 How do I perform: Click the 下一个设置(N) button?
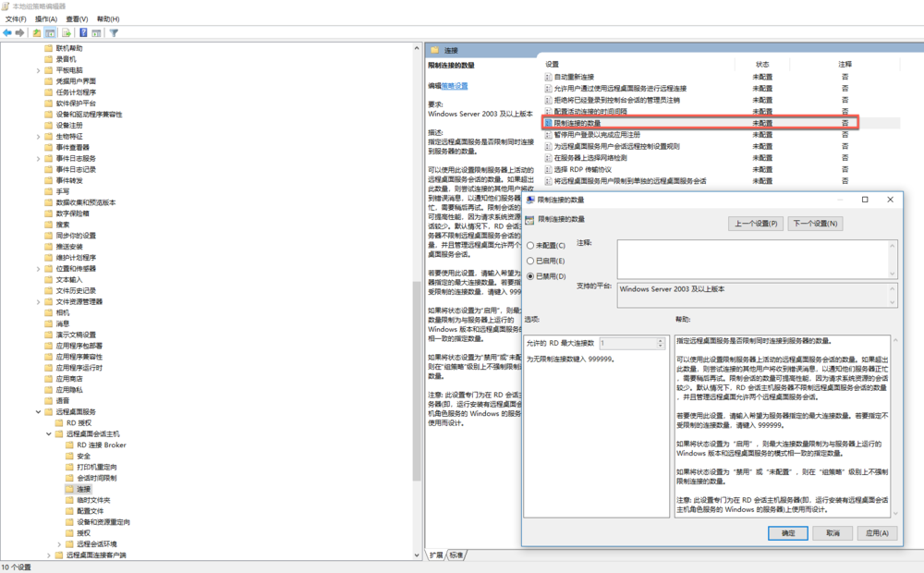coord(815,224)
